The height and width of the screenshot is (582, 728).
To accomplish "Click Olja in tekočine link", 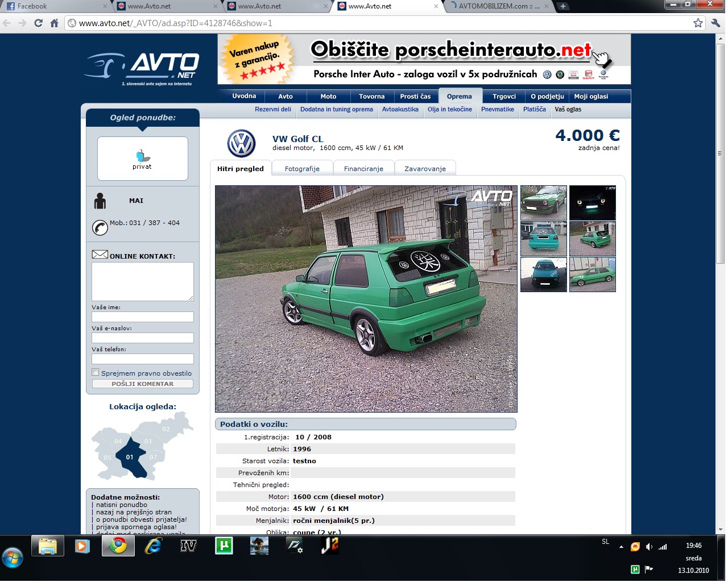I will pyautogui.click(x=450, y=109).
